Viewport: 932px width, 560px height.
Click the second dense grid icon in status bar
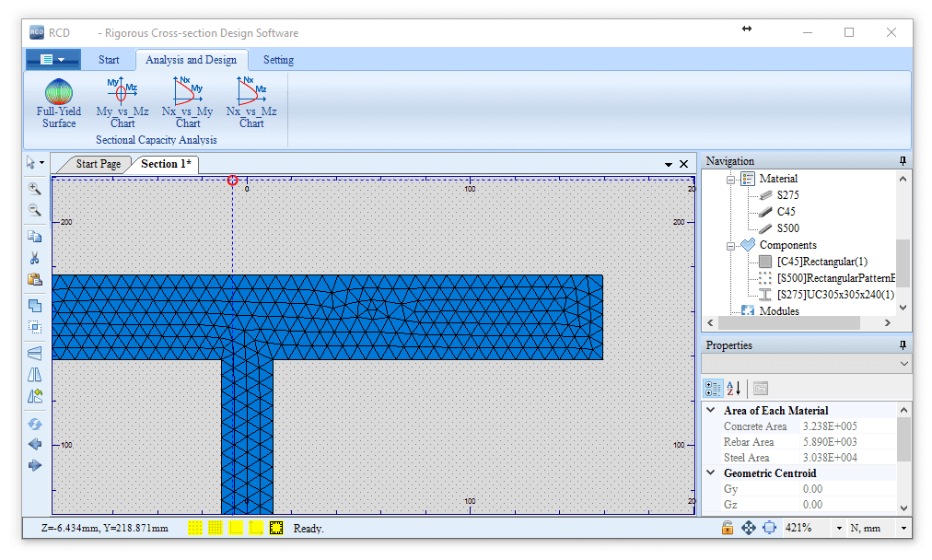pos(216,528)
